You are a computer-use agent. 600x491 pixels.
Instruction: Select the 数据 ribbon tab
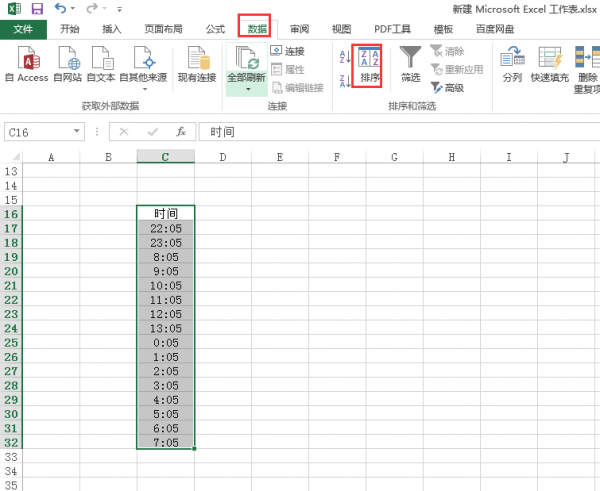click(257, 29)
